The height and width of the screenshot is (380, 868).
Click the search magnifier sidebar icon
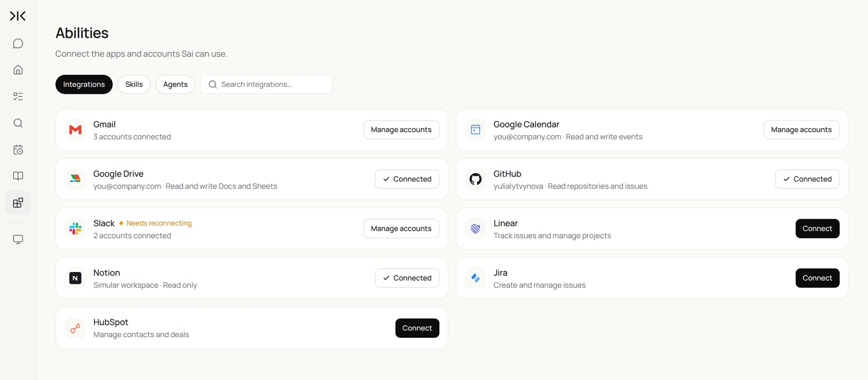click(x=18, y=123)
